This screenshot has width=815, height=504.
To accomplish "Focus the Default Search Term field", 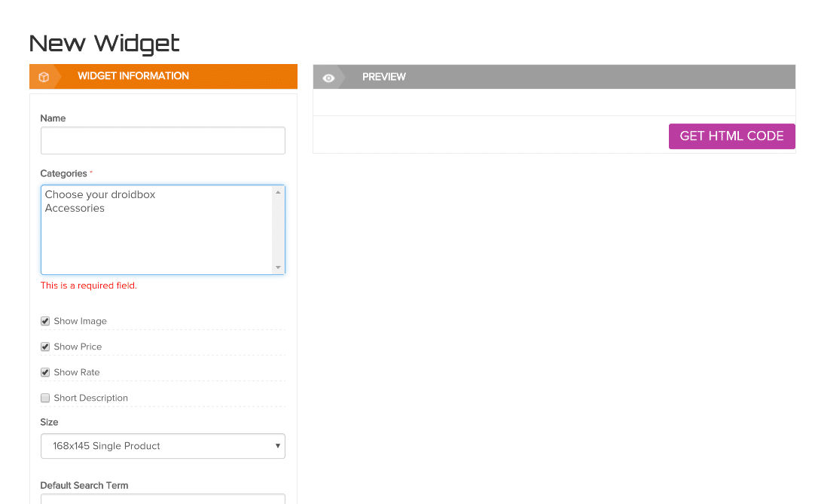I will [163, 499].
